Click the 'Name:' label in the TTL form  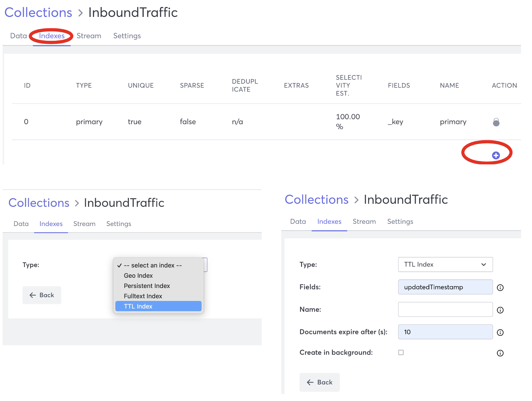(x=310, y=310)
